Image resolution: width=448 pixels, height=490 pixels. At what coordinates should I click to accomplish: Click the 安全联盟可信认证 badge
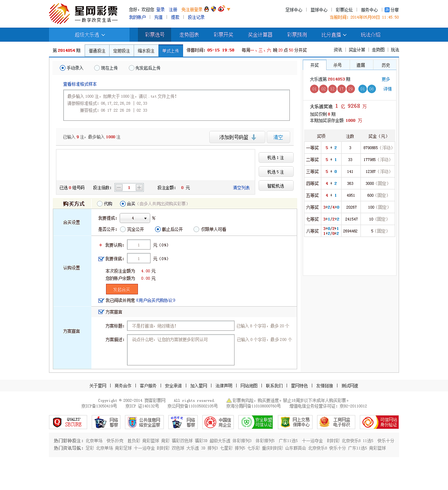pyautogui.click(x=255, y=422)
